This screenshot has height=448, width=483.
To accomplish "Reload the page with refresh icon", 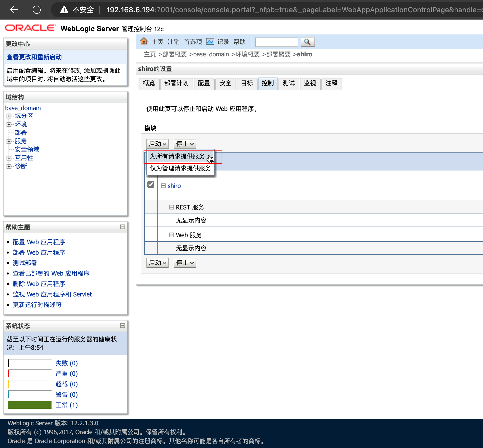I will 37,10.
